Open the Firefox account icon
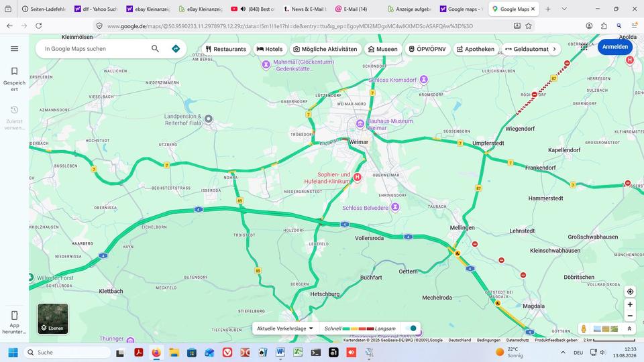The width and height of the screenshot is (644, 362). (x=589, y=26)
